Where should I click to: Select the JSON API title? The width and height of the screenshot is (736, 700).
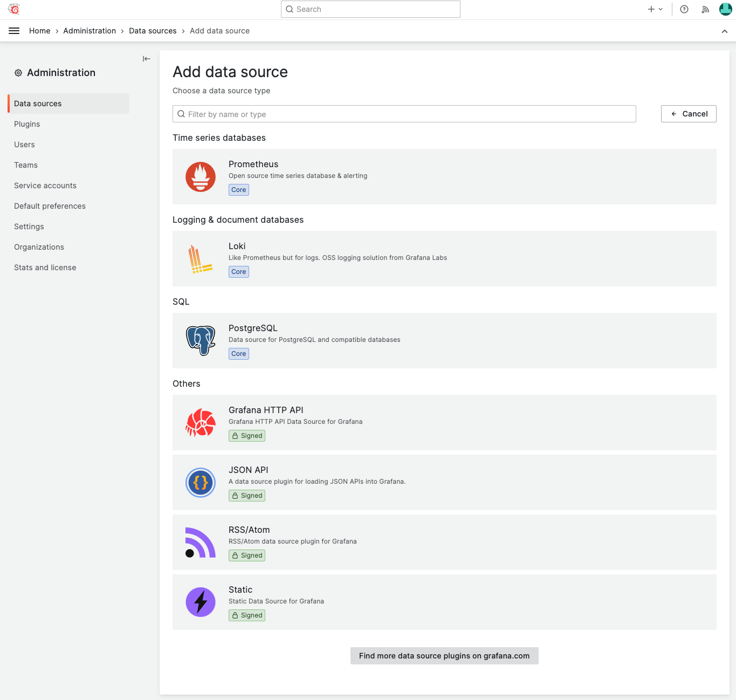click(248, 470)
